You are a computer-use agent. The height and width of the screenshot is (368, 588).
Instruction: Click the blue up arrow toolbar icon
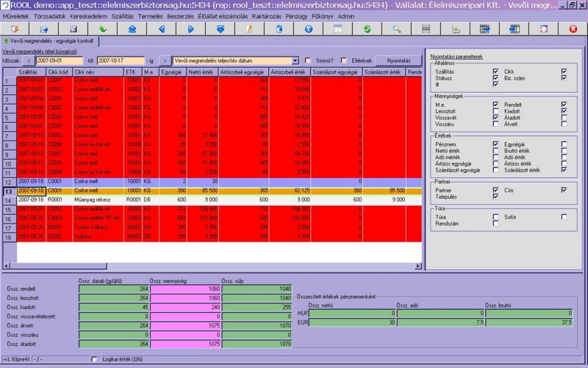132,29
